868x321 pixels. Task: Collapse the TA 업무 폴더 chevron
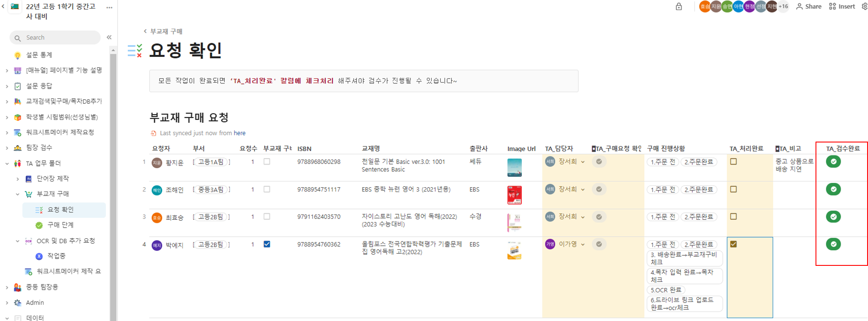7,163
